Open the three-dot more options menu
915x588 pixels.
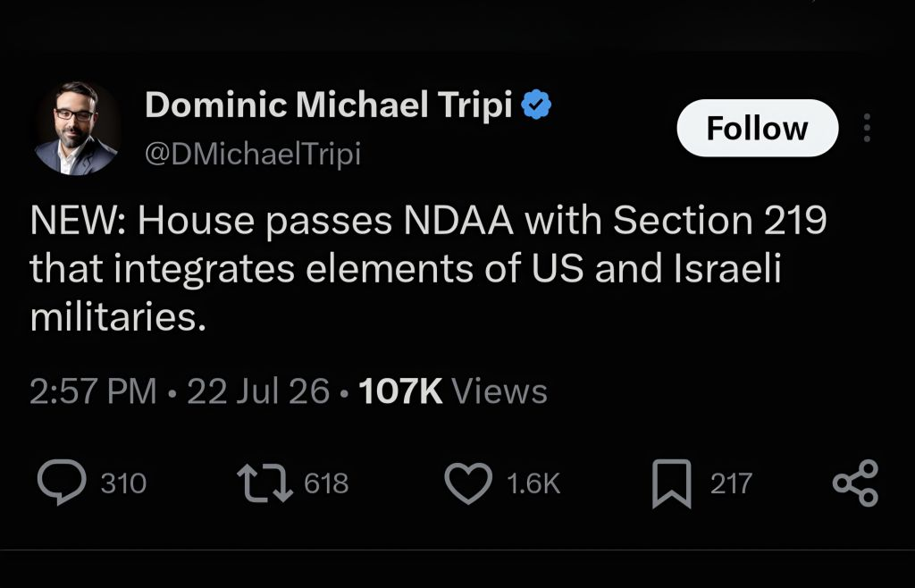pos(867,128)
